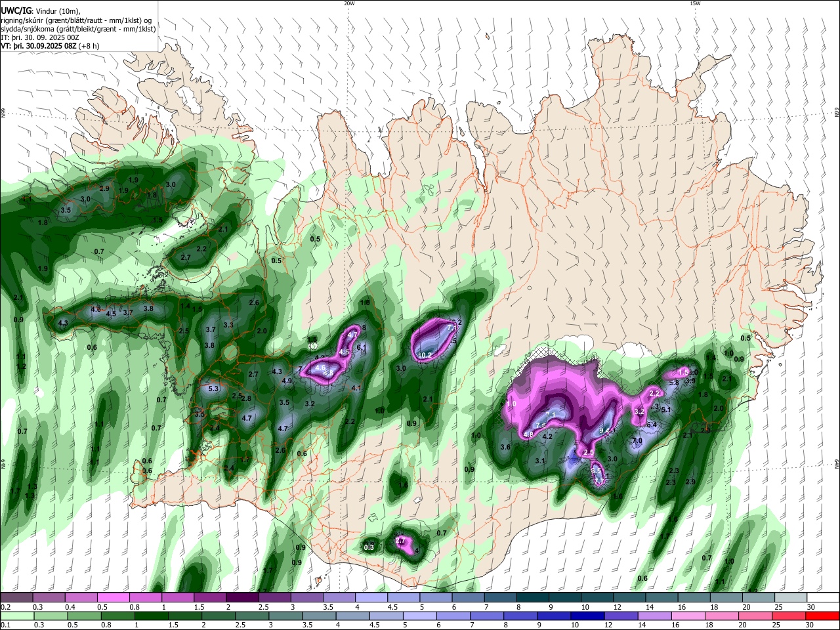840x630 pixels.
Task: Click the '15W' longitude label
Action: (x=694, y=3)
